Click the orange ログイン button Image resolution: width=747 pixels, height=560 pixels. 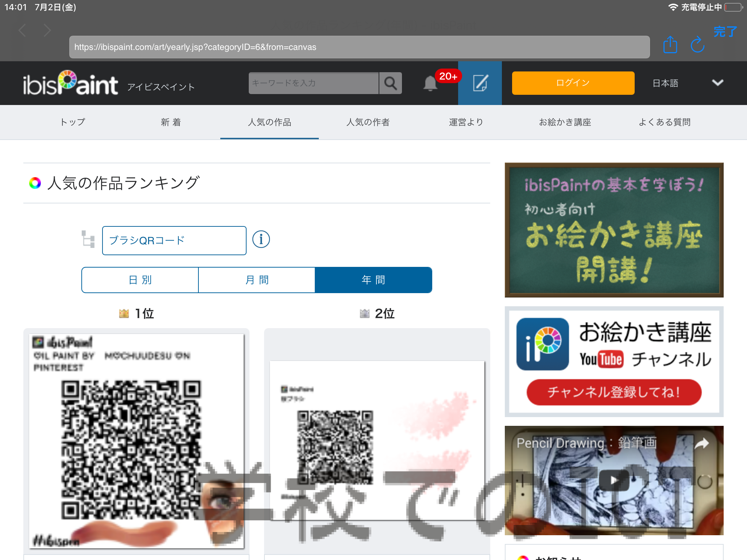[573, 83]
